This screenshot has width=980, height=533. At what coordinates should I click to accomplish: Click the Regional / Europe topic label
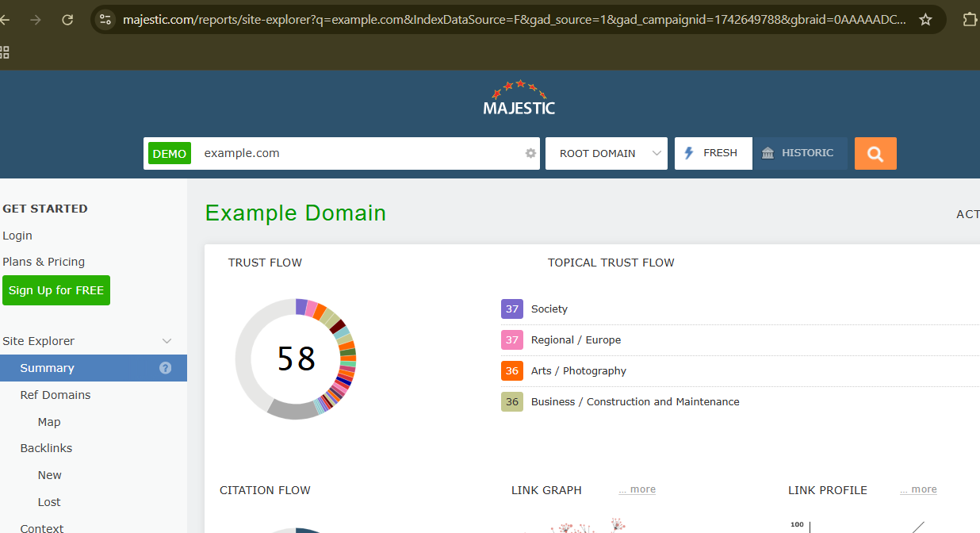576,340
